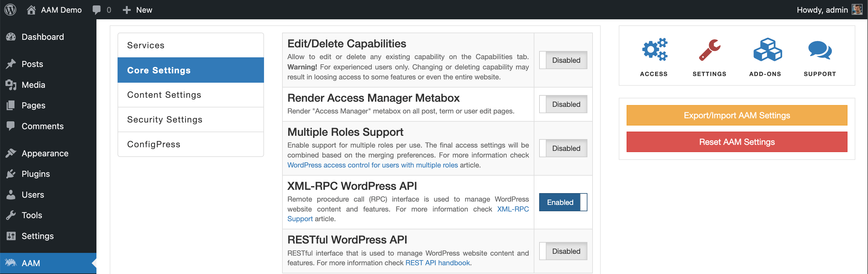The width and height of the screenshot is (868, 274).
Task: Click the AAM Demo home icon
Action: tap(31, 10)
